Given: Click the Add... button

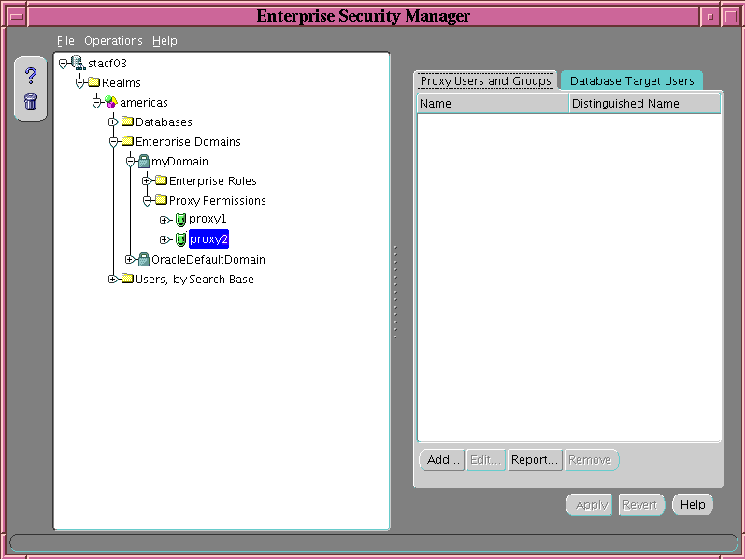Looking at the screenshot, I should [443, 460].
